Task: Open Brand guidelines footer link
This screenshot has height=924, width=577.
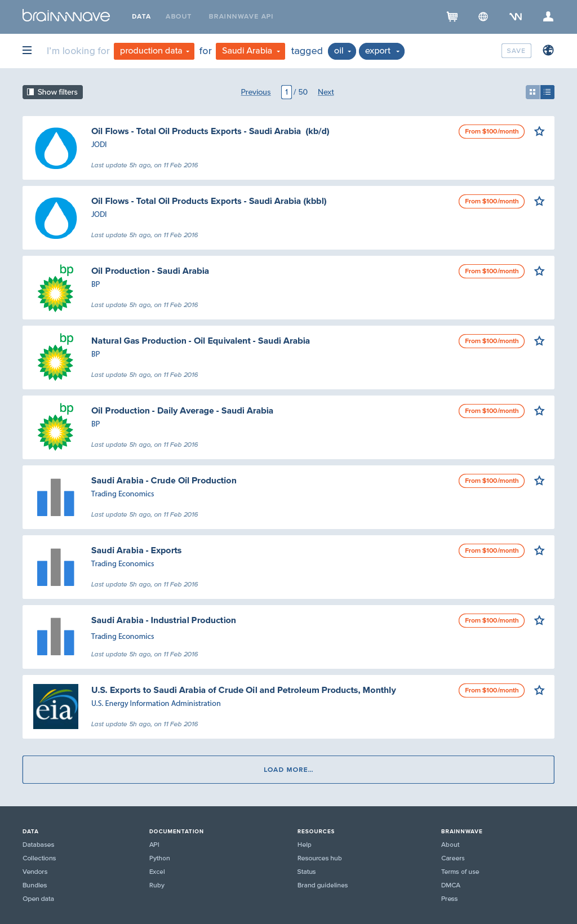Action: 323,885
